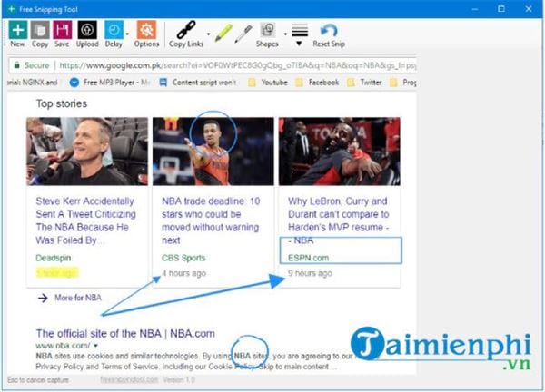Open the Options settings
The width and height of the screenshot is (545, 392).
146,34
